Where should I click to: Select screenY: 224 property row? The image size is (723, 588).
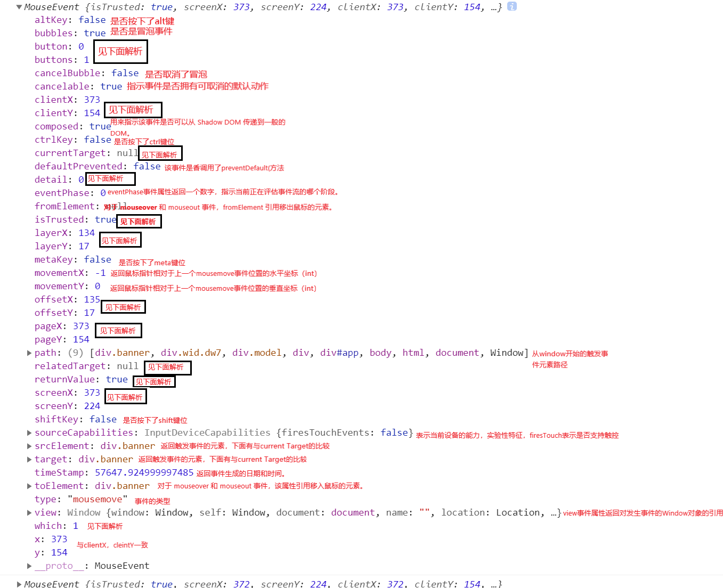pyautogui.click(x=68, y=406)
